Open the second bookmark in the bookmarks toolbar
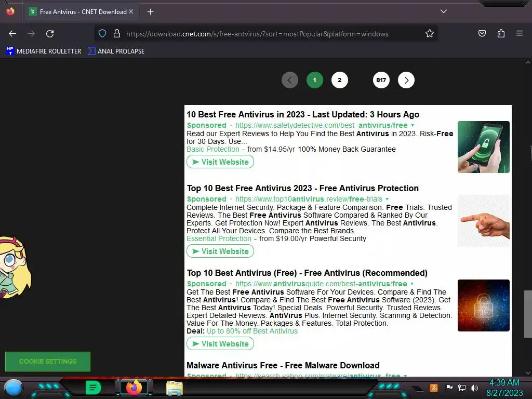 [x=116, y=51]
